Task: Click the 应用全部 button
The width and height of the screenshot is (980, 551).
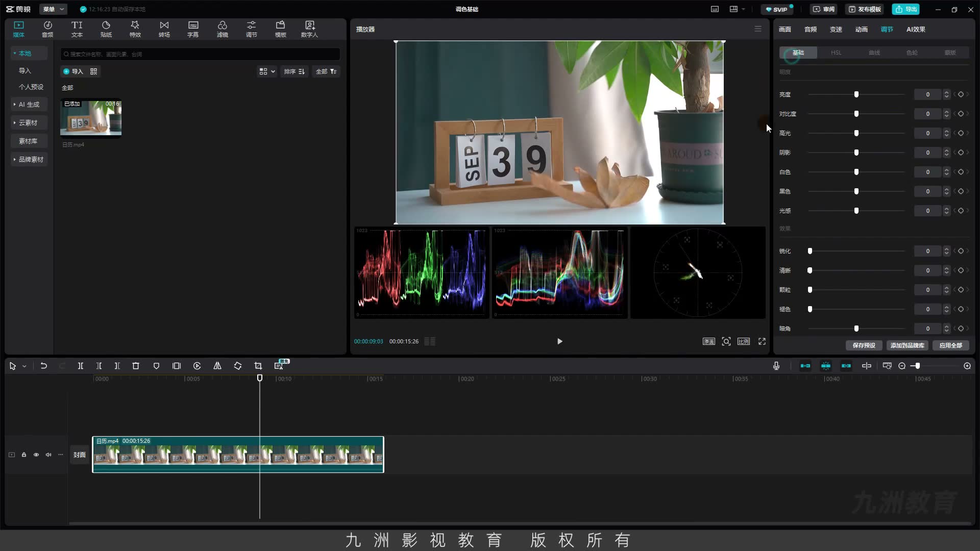Action: [x=951, y=345]
